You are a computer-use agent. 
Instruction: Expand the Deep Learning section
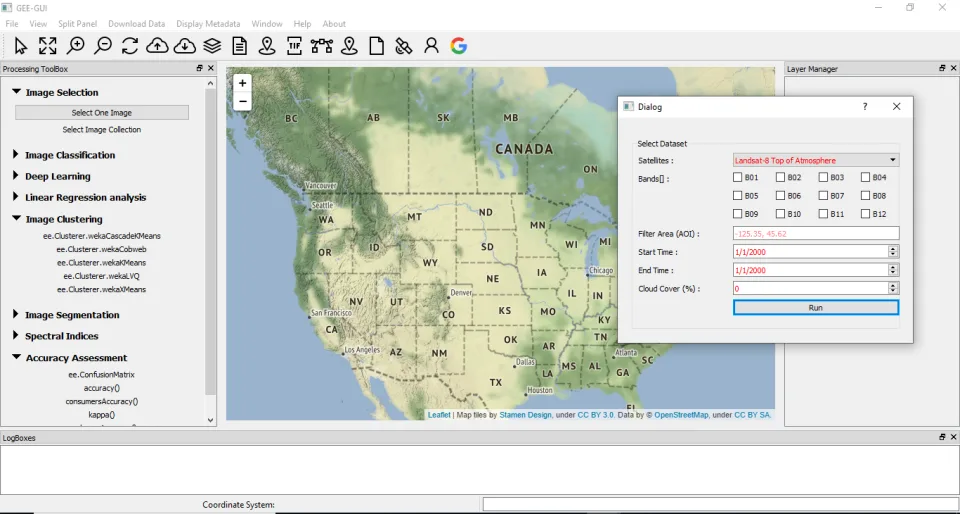click(x=16, y=176)
